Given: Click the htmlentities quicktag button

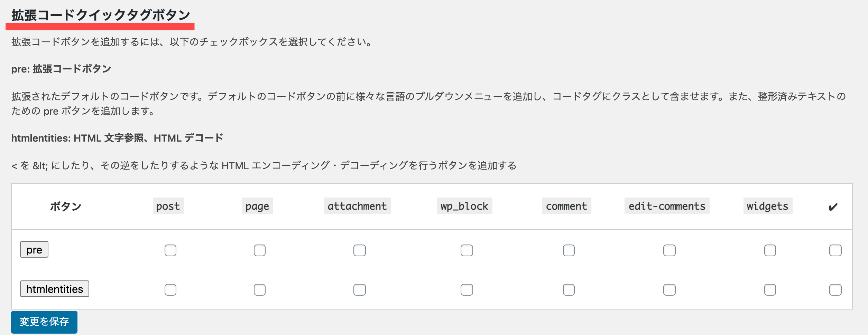Looking at the screenshot, I should pyautogui.click(x=54, y=289).
